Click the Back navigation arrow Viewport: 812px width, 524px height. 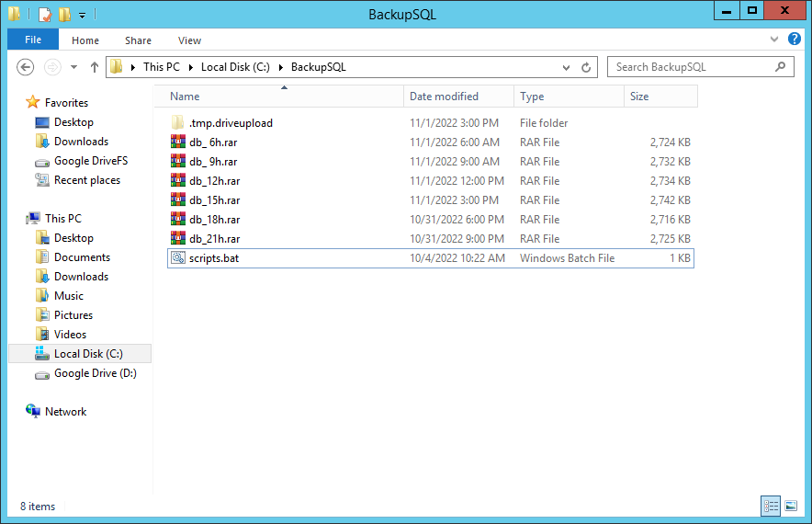(26, 67)
